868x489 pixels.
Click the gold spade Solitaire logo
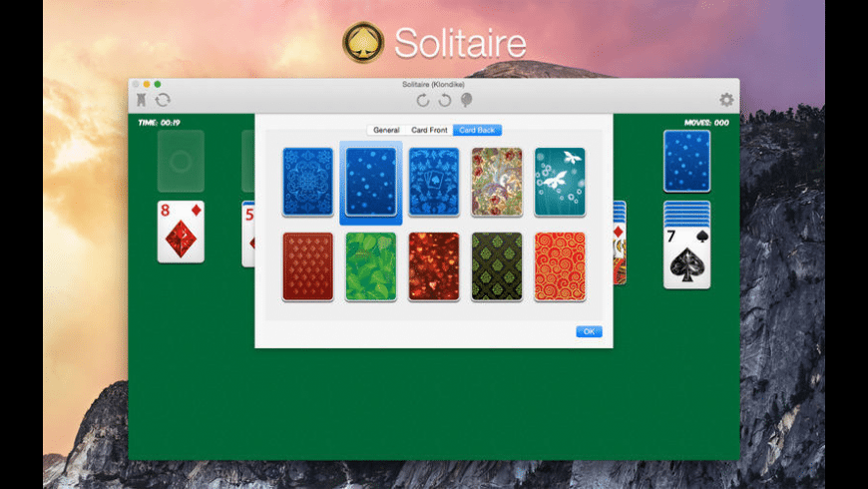click(x=363, y=43)
